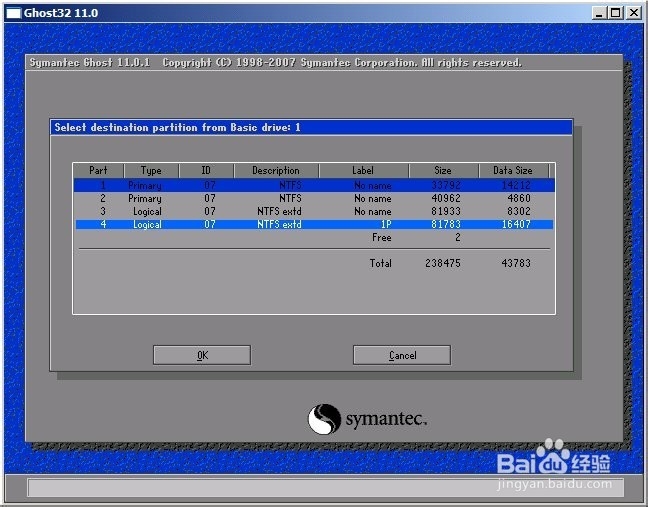Select partition row 2 Primary NTFS
This screenshot has width=648, height=507.
click(x=314, y=198)
